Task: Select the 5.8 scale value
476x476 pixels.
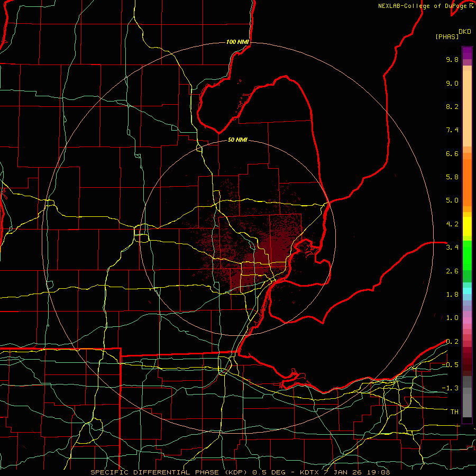Action: pos(452,177)
